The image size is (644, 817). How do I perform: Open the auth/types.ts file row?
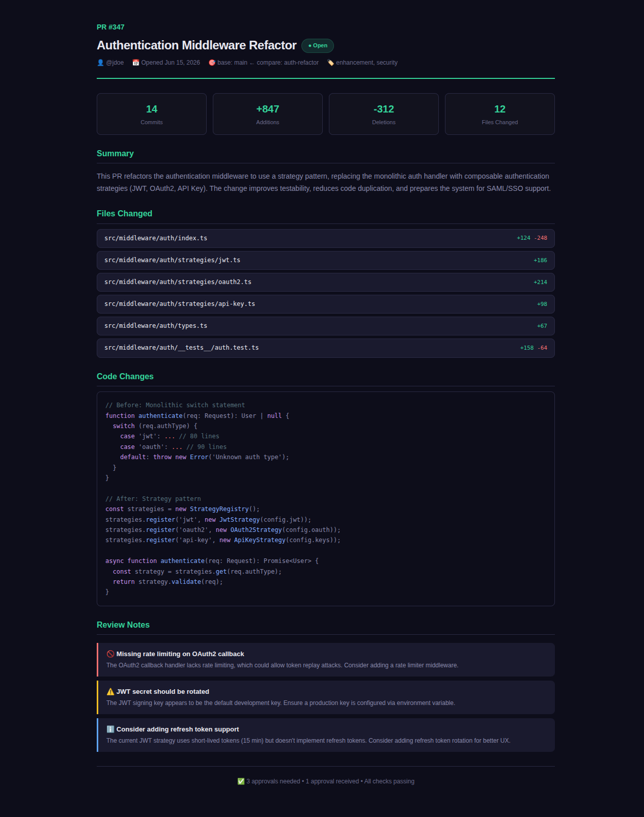click(x=326, y=326)
